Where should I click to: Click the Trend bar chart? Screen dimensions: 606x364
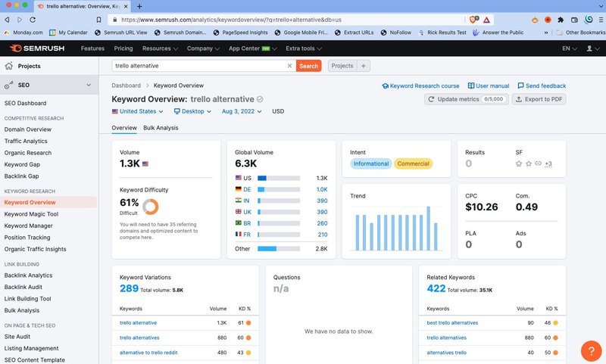[396, 229]
